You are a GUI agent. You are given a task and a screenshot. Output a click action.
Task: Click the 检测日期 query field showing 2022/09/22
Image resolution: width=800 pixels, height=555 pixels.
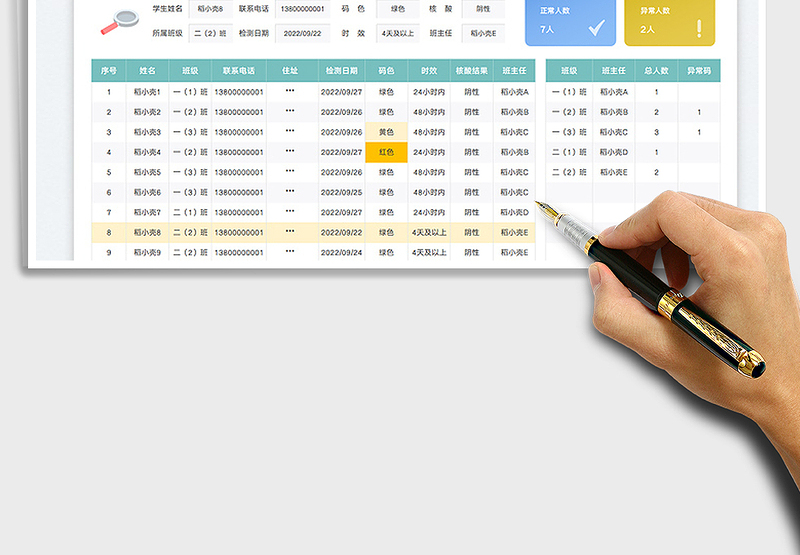coord(302,33)
